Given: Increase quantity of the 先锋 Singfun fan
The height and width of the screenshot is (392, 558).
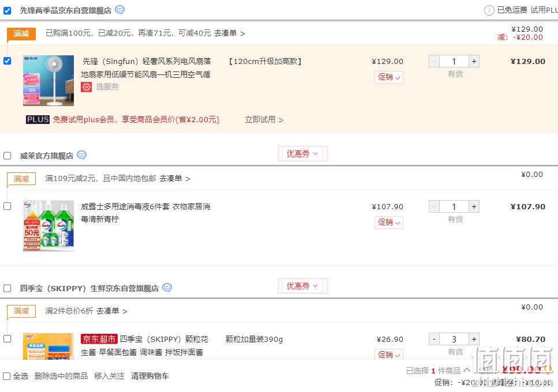Looking at the screenshot, I should [x=474, y=62].
